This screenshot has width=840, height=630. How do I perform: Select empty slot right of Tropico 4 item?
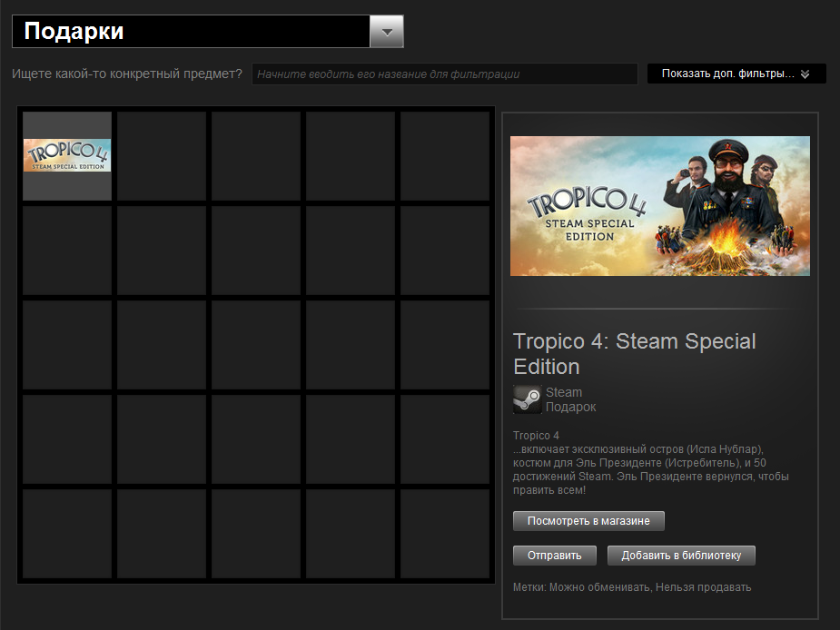pos(162,156)
